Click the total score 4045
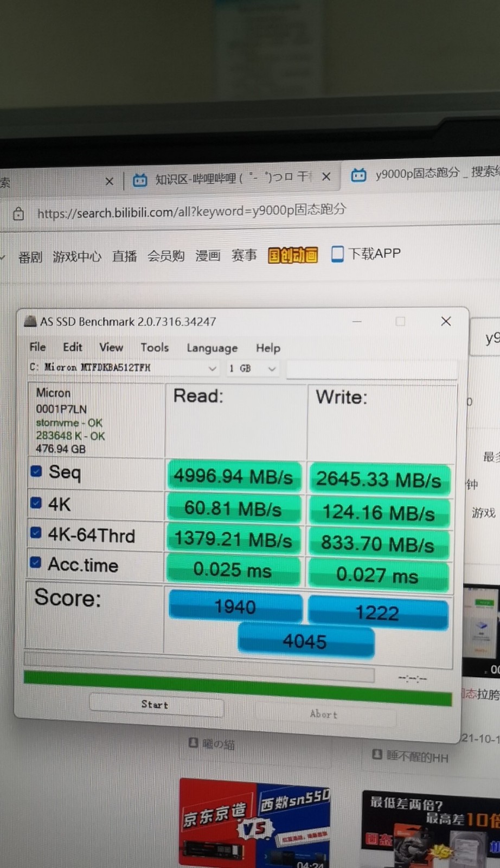This screenshot has height=868, width=500. (x=305, y=641)
